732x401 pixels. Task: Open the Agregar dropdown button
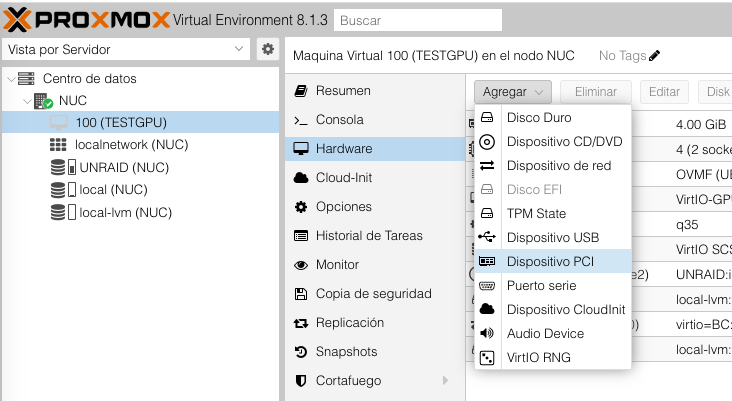(x=513, y=91)
